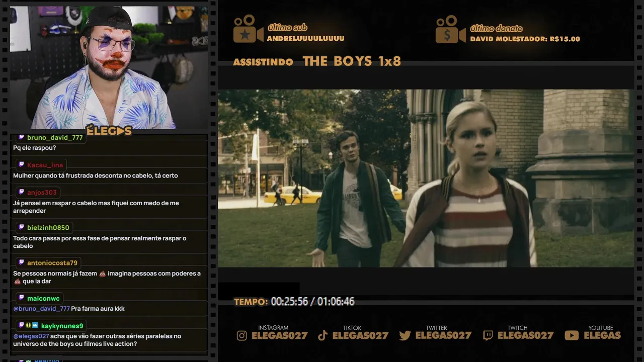Open chat user kaykynunes9

(62, 326)
